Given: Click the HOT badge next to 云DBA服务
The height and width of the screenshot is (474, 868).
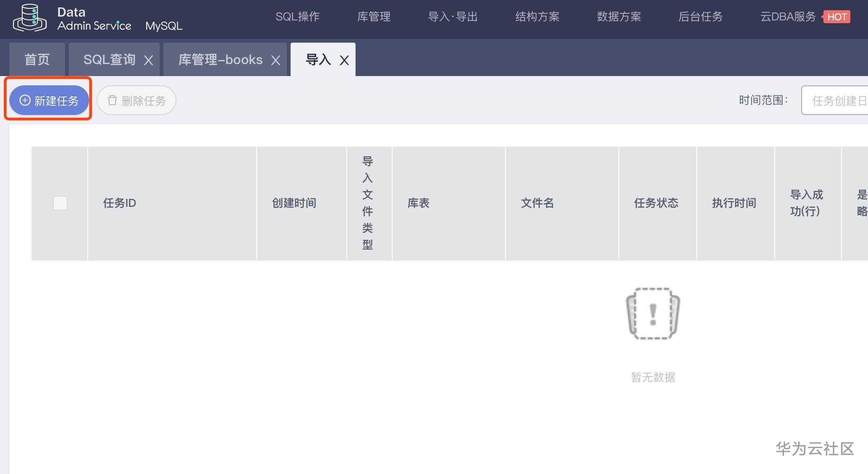Looking at the screenshot, I should click(x=837, y=17).
